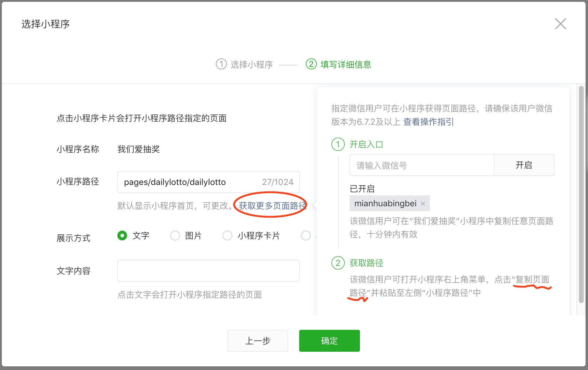The width and height of the screenshot is (588, 370).
Task: Confirm with green 确定 button
Action: click(x=329, y=341)
